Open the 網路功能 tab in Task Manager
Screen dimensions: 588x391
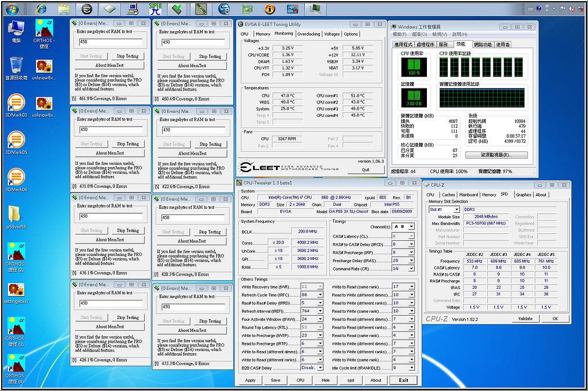point(483,44)
